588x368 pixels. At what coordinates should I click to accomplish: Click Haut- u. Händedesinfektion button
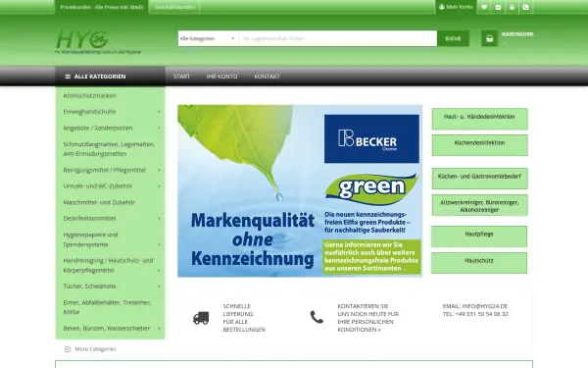[x=479, y=119]
